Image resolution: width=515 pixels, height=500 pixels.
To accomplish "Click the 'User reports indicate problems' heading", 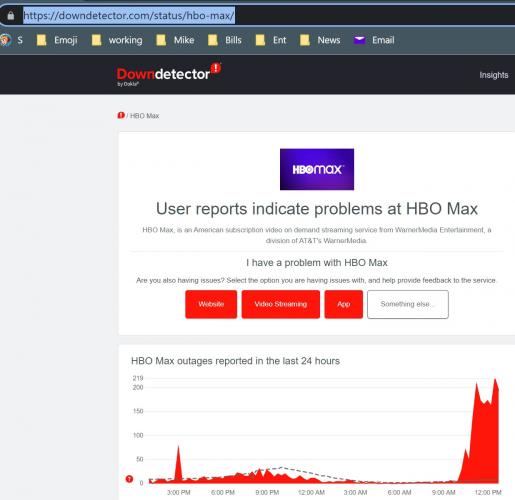I will [x=317, y=209].
